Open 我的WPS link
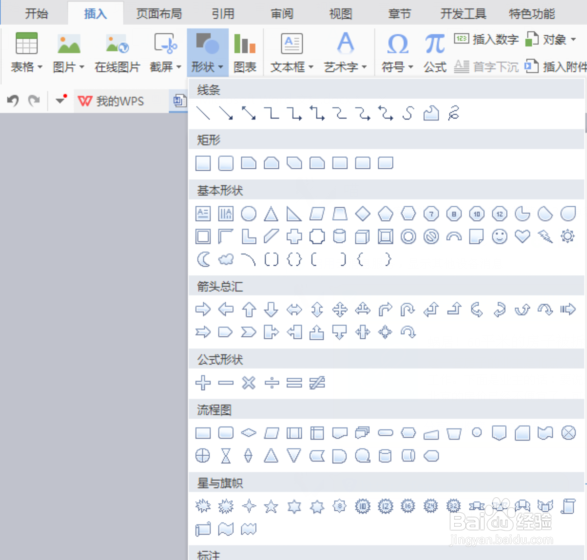This screenshot has height=560, width=587. pos(111,101)
